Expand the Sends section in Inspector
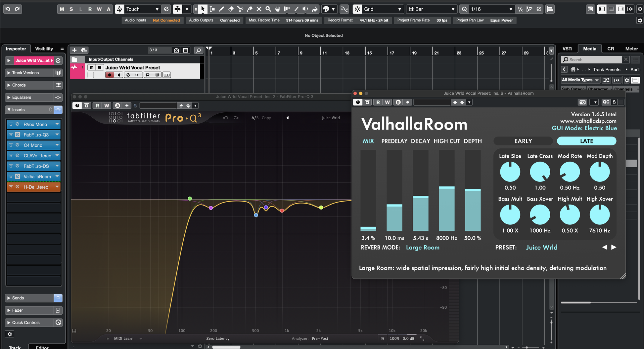Image resolution: width=644 pixels, height=349 pixels. (x=9, y=298)
